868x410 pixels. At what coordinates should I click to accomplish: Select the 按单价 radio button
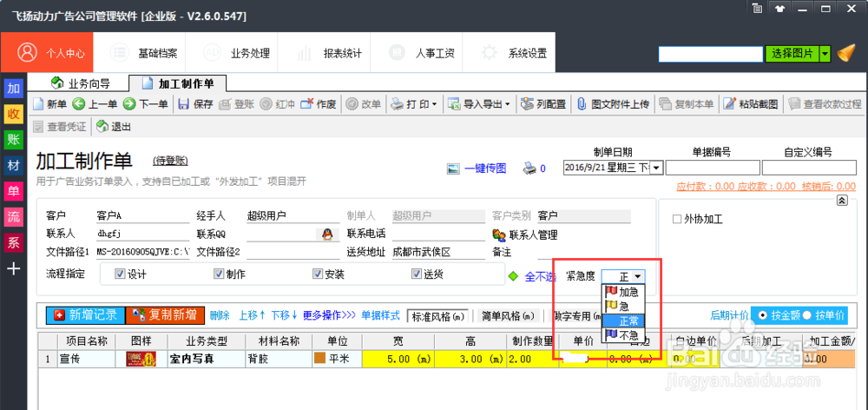coord(807,315)
